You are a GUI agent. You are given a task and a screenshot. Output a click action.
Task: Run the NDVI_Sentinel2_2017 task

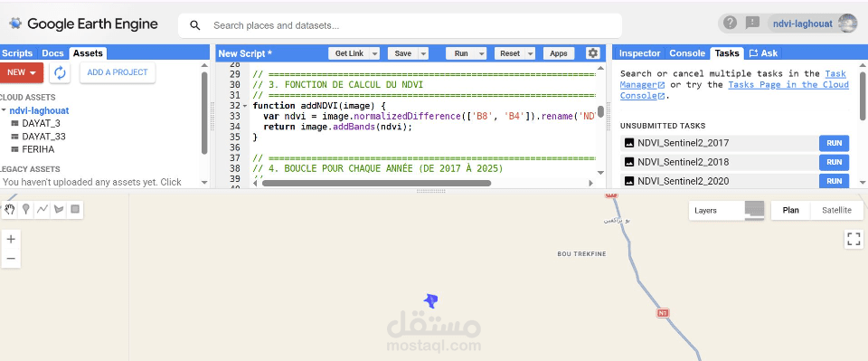tap(834, 143)
